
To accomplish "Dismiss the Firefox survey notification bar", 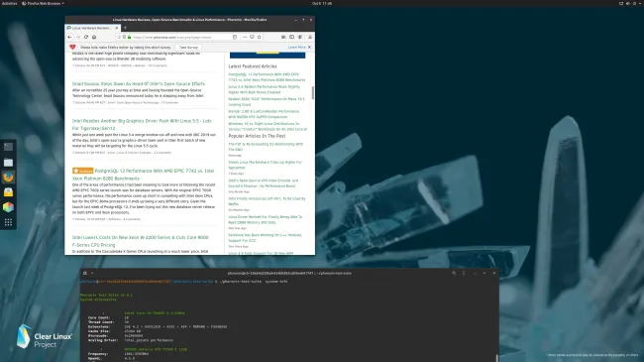I will (x=309, y=48).
